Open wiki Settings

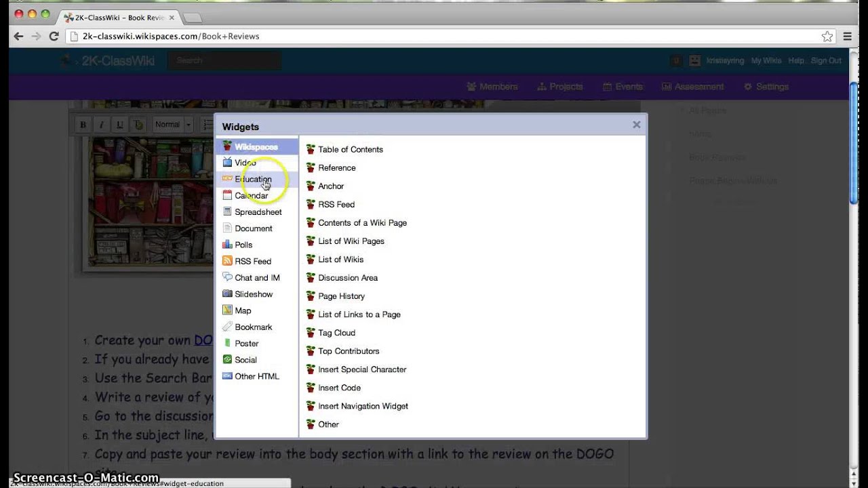[766, 87]
